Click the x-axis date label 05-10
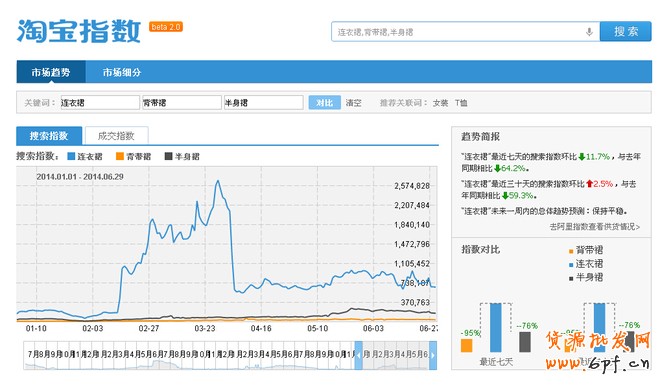This screenshot has height=385, width=660. click(x=317, y=328)
